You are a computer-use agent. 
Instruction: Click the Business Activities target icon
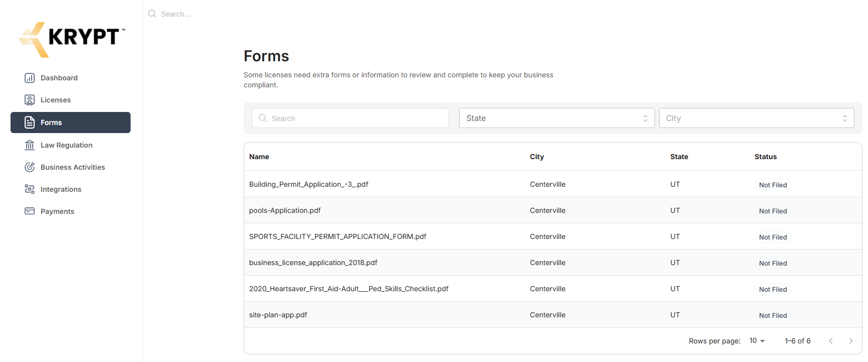pos(30,167)
